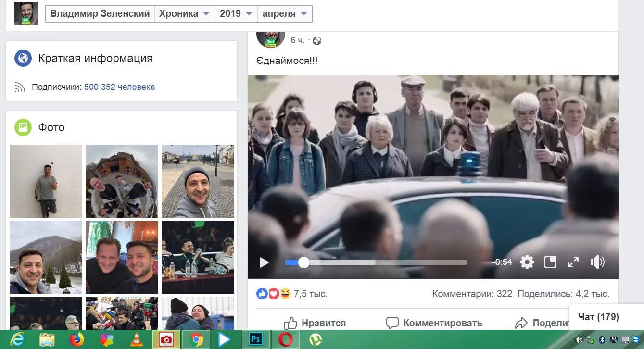Click the Комментировать button
644x349 pixels.
[434, 323]
